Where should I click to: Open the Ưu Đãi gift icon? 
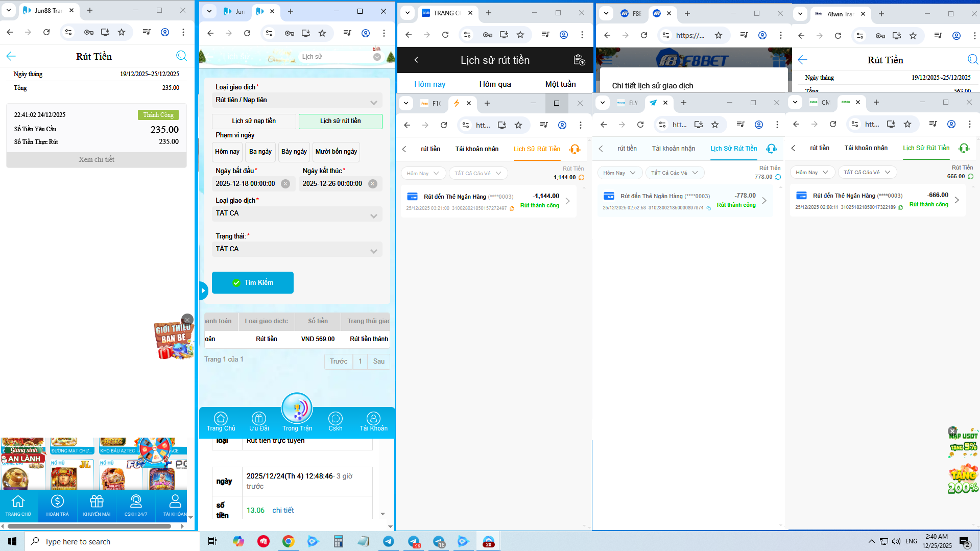tap(259, 421)
